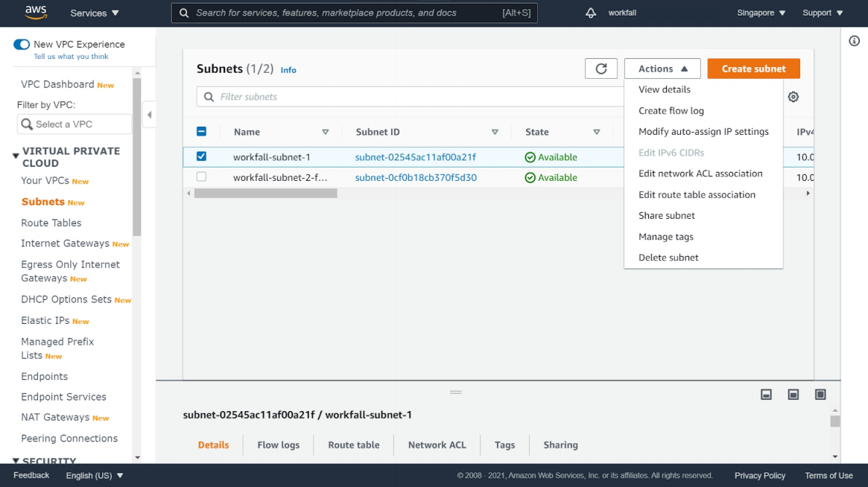Maximize the details panel using rightmost layout icon
The width and height of the screenshot is (868, 487).
pyautogui.click(x=820, y=395)
